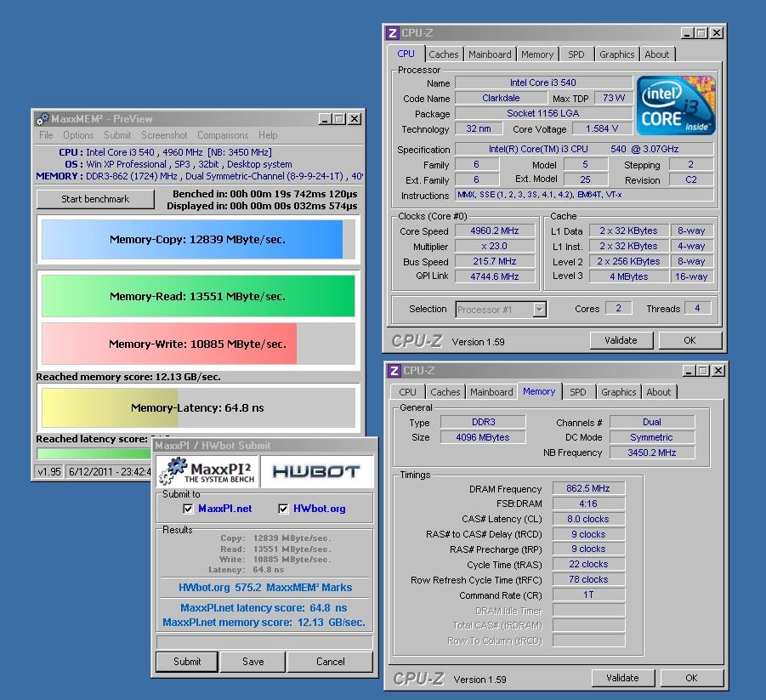The width and height of the screenshot is (766, 700).
Task: Click the NB Frequency 3450.2 MHz value
Action: (652, 452)
